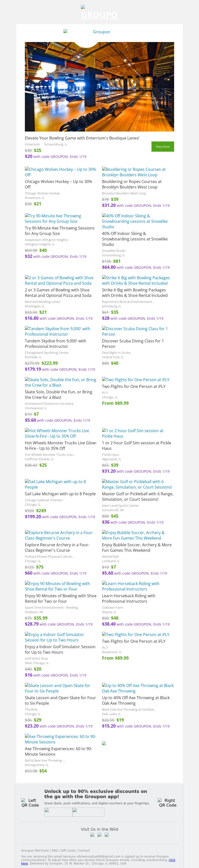Image resolution: width=199 pixels, height=868 pixels.
Task: Click the Groupon Merchant footer link
Action: 35,851
